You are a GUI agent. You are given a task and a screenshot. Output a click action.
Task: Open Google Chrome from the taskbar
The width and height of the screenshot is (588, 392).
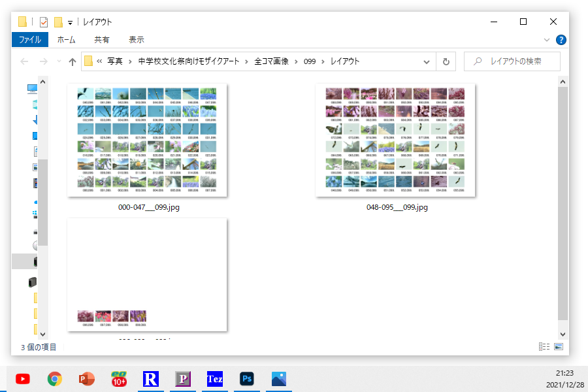55,379
